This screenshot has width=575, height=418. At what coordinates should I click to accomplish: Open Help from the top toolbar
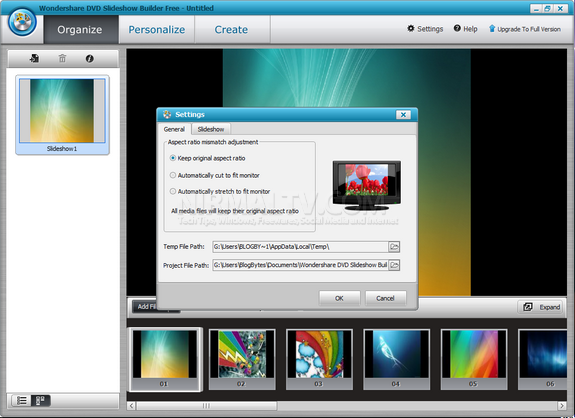[x=466, y=29]
